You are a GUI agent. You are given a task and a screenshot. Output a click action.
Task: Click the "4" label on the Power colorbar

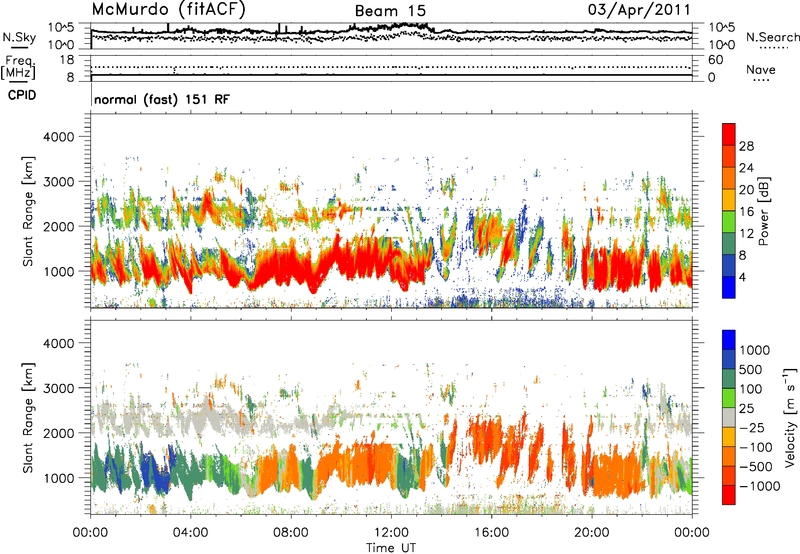tap(742, 278)
